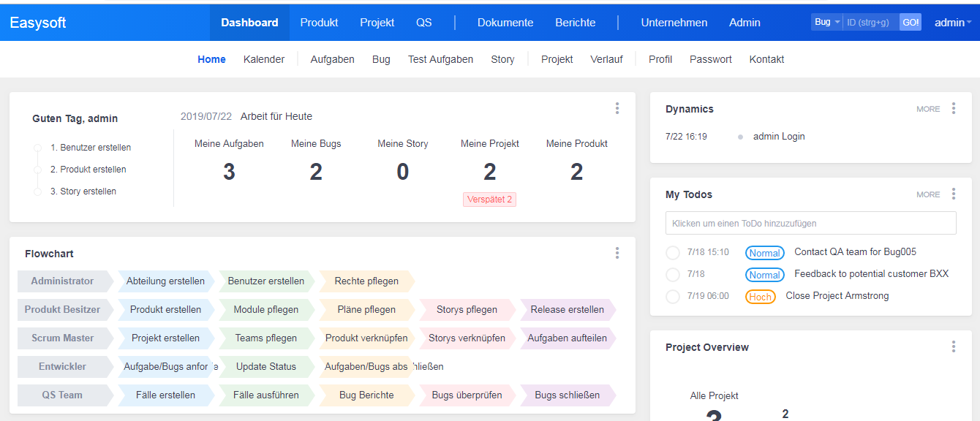Open the Meine Bugs count 2

click(x=316, y=172)
